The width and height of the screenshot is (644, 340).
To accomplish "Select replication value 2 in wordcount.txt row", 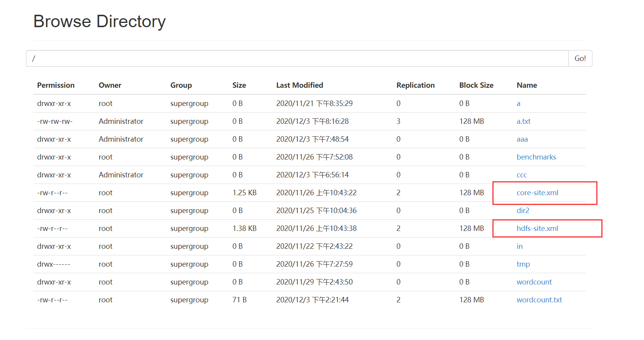I will pos(398,300).
